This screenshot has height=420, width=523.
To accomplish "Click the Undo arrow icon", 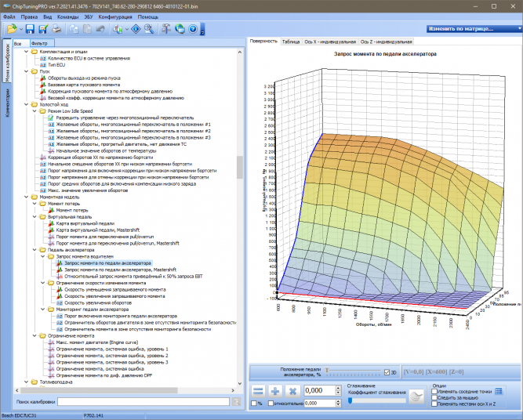I will coord(100,29).
